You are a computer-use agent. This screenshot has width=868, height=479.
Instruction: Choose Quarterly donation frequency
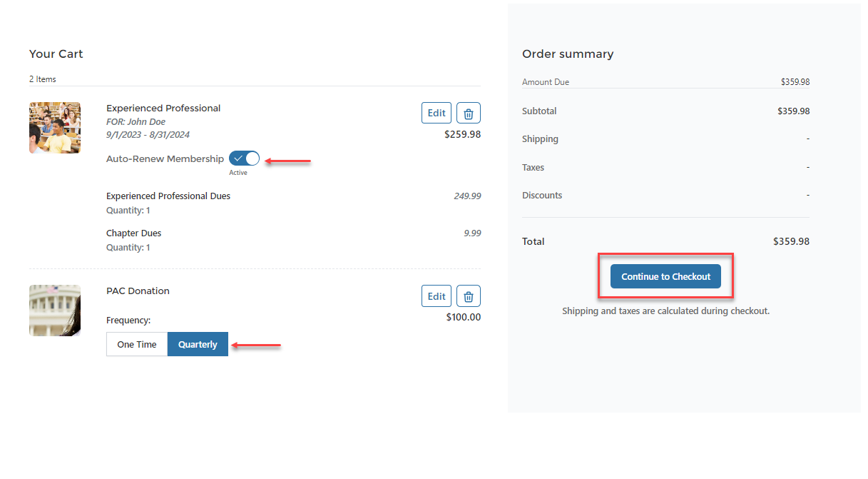pyautogui.click(x=198, y=344)
